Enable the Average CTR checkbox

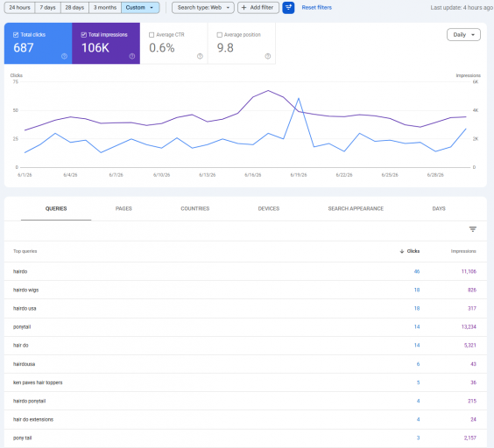[152, 35]
